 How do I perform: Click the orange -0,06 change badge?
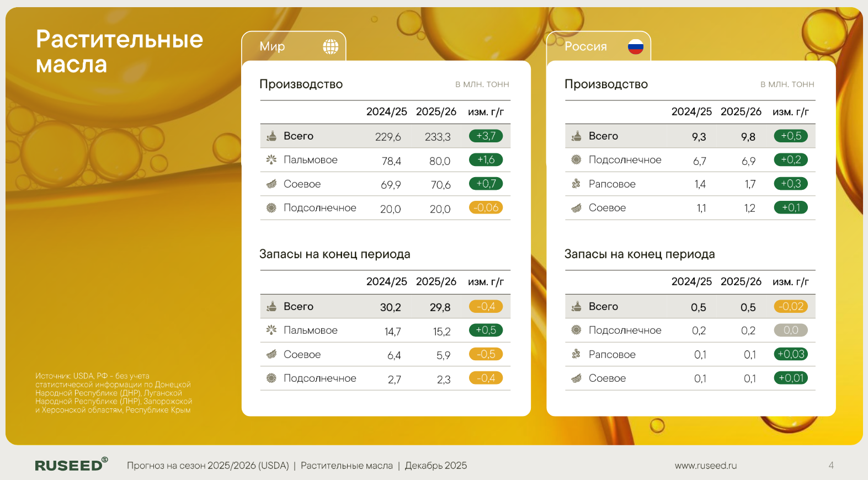[x=486, y=208]
